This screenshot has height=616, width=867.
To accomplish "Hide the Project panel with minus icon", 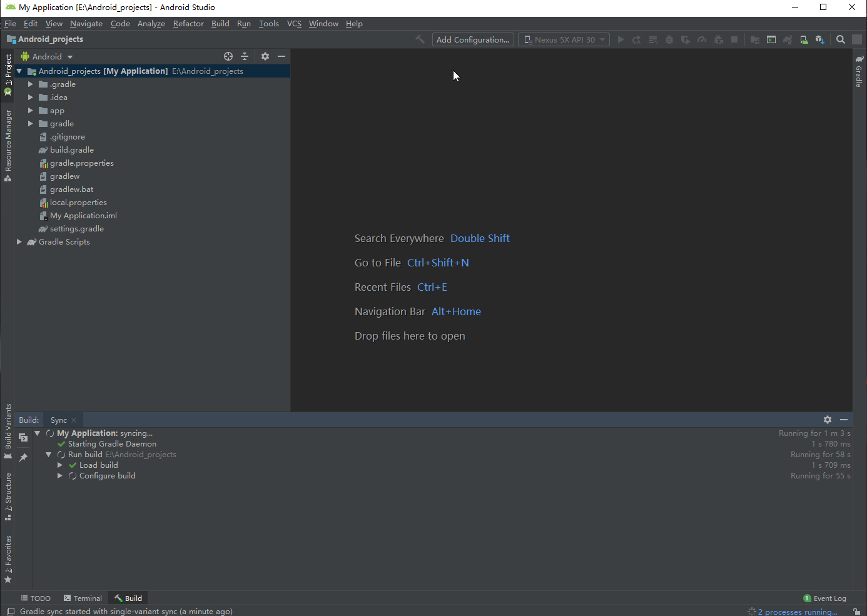I will click(x=281, y=56).
